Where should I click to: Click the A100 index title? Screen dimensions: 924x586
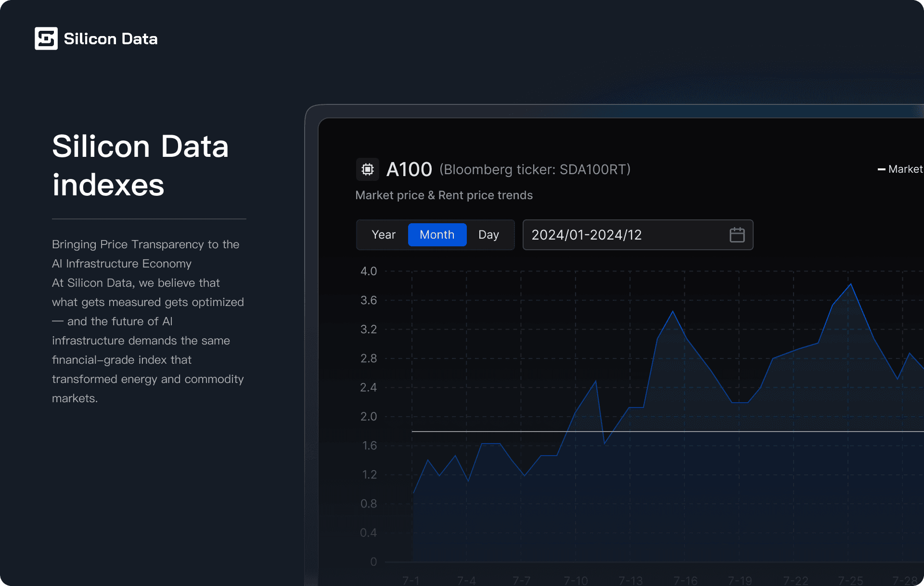(409, 169)
